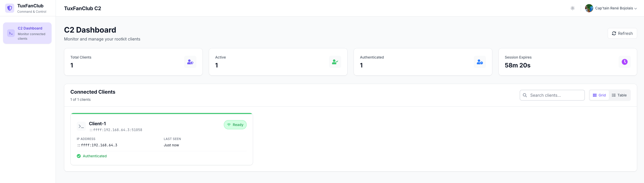Click the Total Clients users icon
This screenshot has width=644, height=183.
[190, 62]
